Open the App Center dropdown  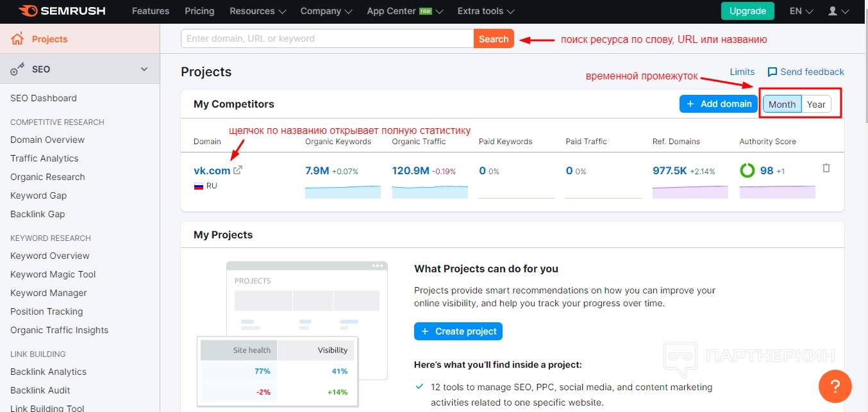tap(406, 11)
